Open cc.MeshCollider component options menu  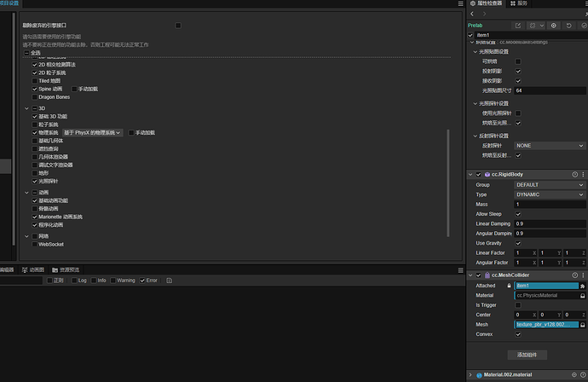tap(583, 275)
